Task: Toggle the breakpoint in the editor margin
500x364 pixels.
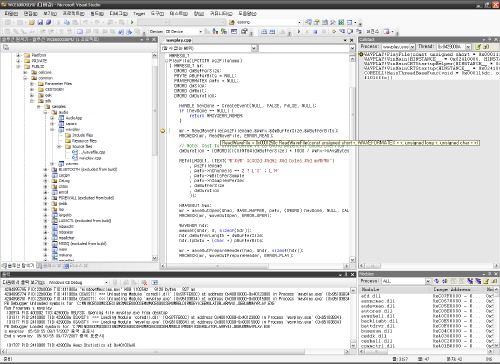Action: click(163, 131)
